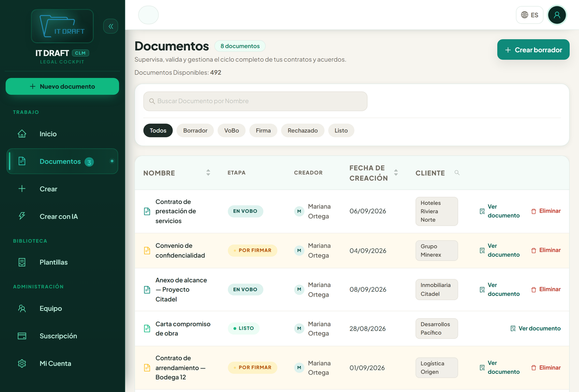Open Documentos in the sidebar
Viewport: 579px width, 392px height.
tap(62, 162)
